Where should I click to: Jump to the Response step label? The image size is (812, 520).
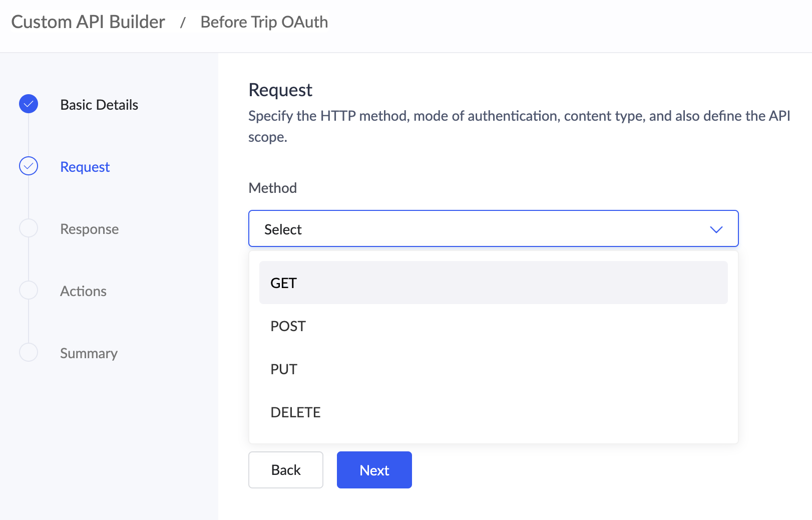coord(89,229)
